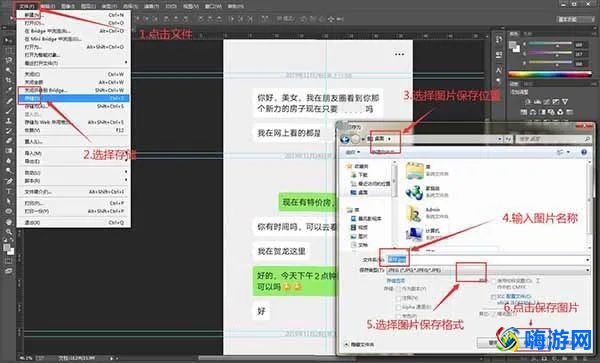Select the Zoom tool
This screenshot has width=600, height=363.
point(8,232)
